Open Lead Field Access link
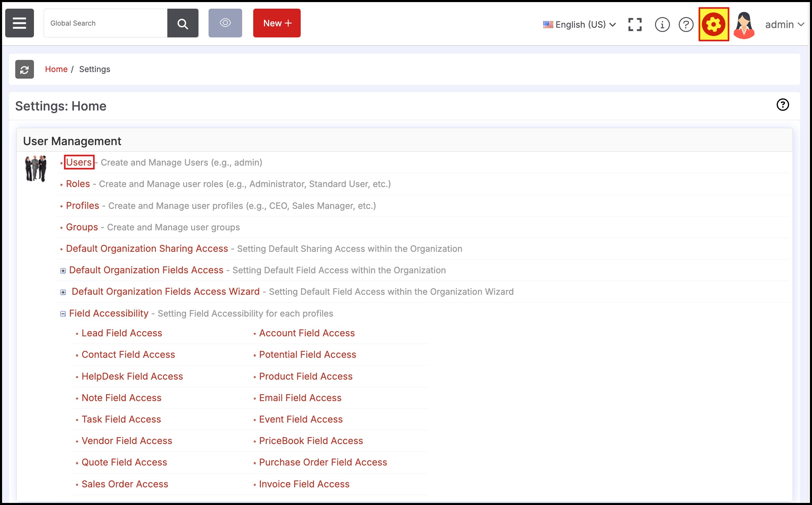 coord(122,333)
